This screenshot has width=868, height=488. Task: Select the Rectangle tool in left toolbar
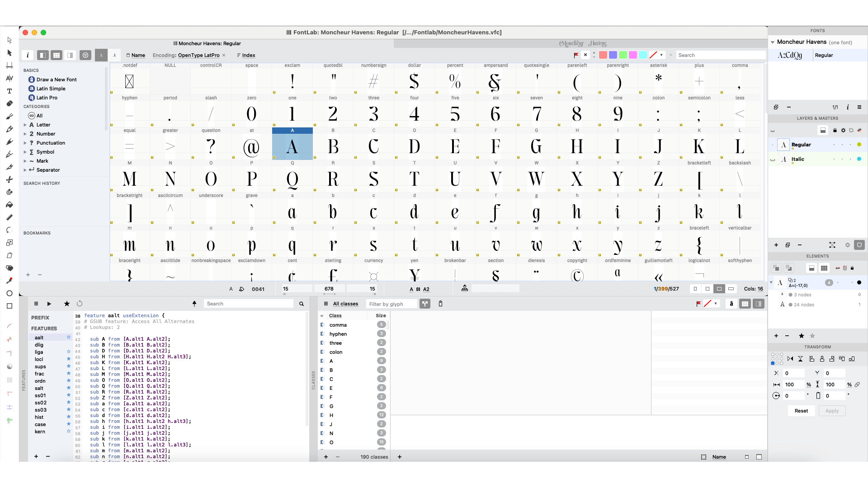coord(9,306)
